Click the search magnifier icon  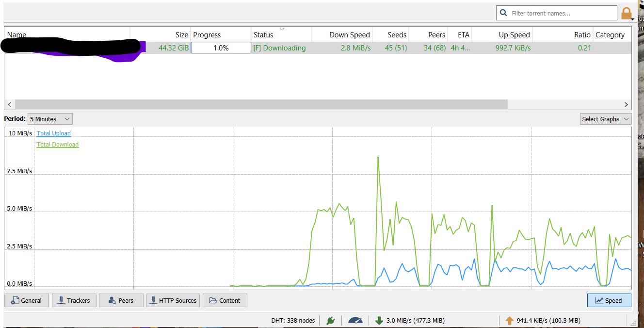503,13
